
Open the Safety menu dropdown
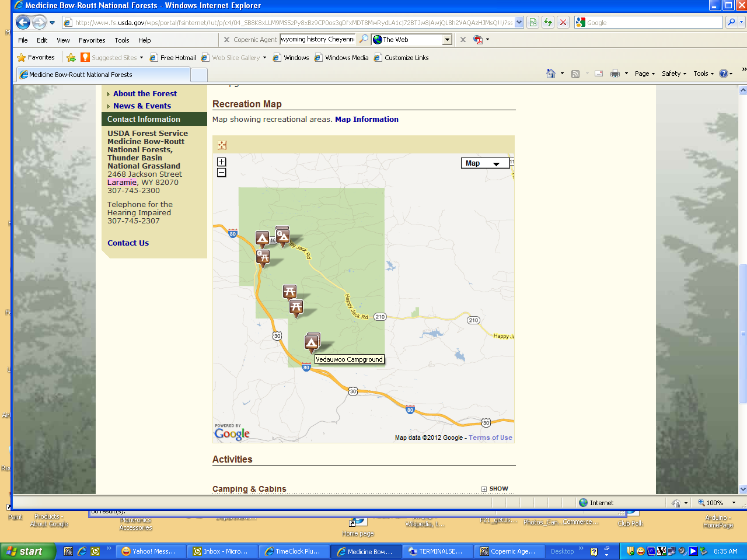pos(674,73)
